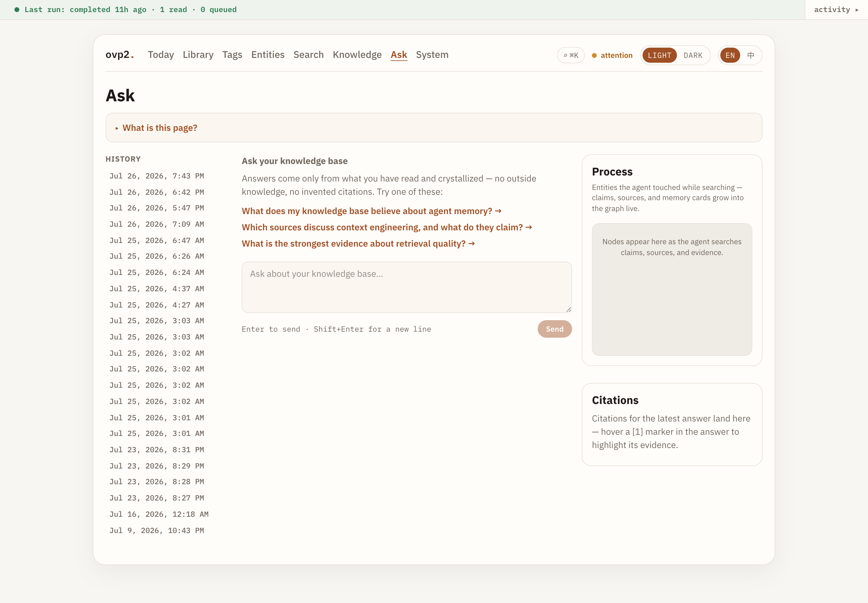Click the Send button
This screenshot has height=603, width=868.
[x=554, y=329]
